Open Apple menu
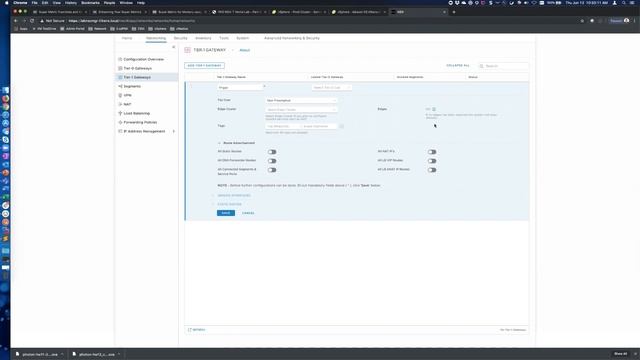This screenshot has height=360, width=640. click(x=6, y=2)
